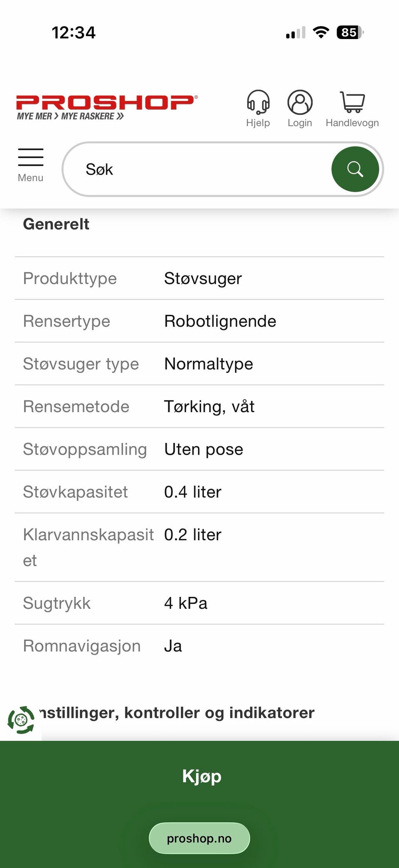Tap the 12:34 clock in status bar
399x868 pixels.
[74, 32]
